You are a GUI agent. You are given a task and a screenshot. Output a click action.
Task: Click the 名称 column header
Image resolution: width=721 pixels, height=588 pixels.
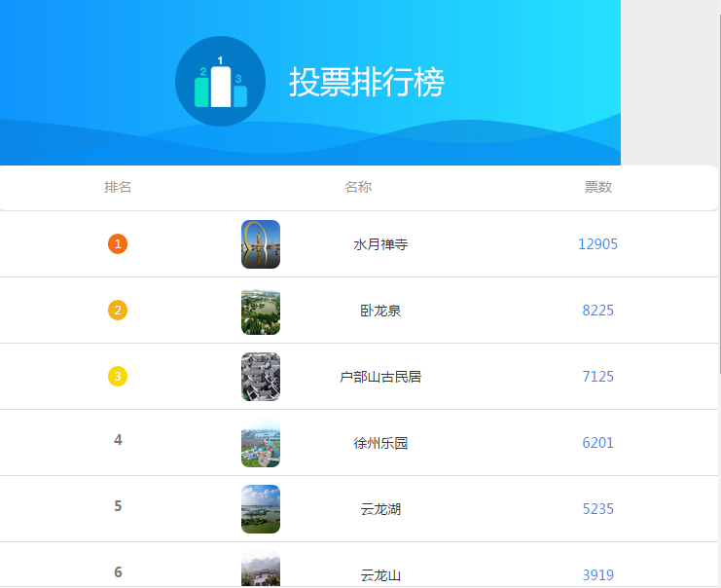pos(358,187)
